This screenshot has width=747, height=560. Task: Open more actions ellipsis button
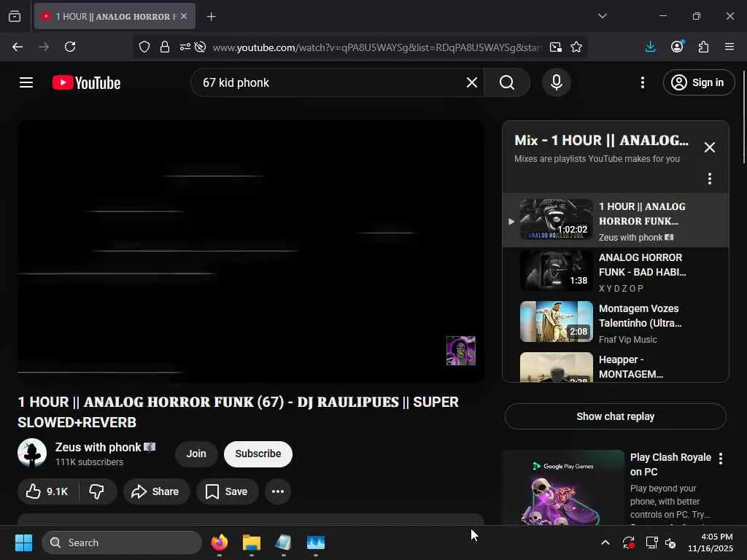(x=278, y=491)
